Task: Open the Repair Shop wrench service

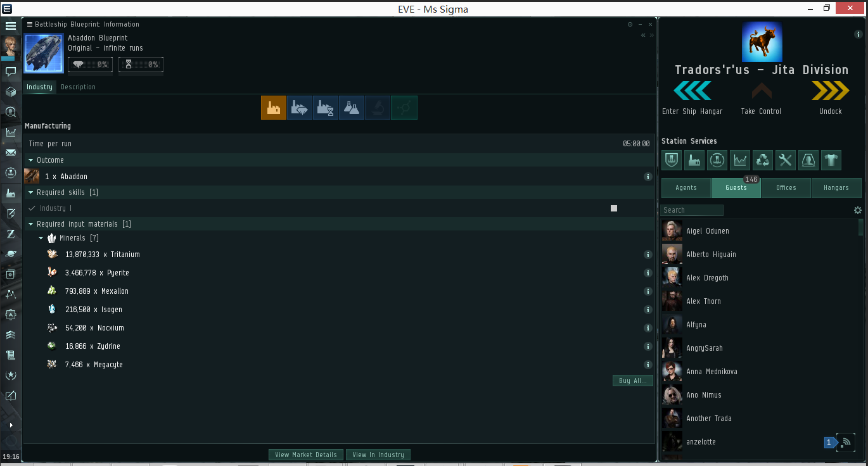Action: [786, 160]
